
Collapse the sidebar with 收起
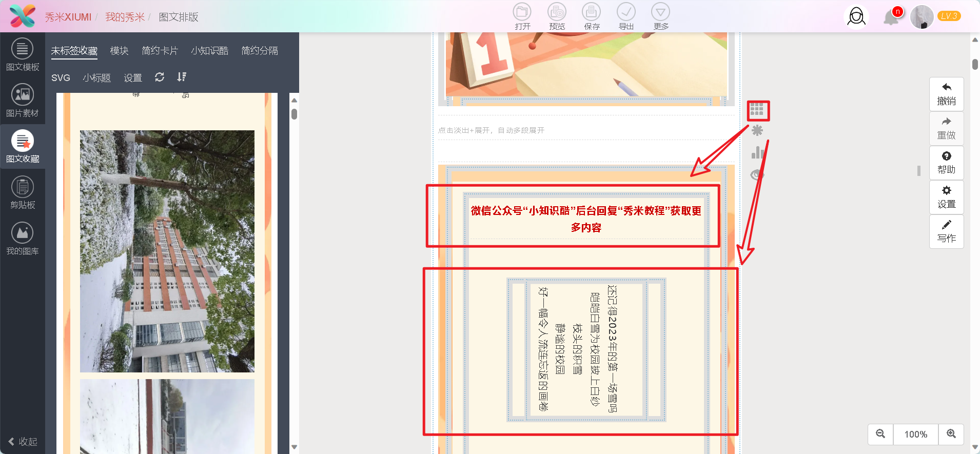[x=23, y=442]
